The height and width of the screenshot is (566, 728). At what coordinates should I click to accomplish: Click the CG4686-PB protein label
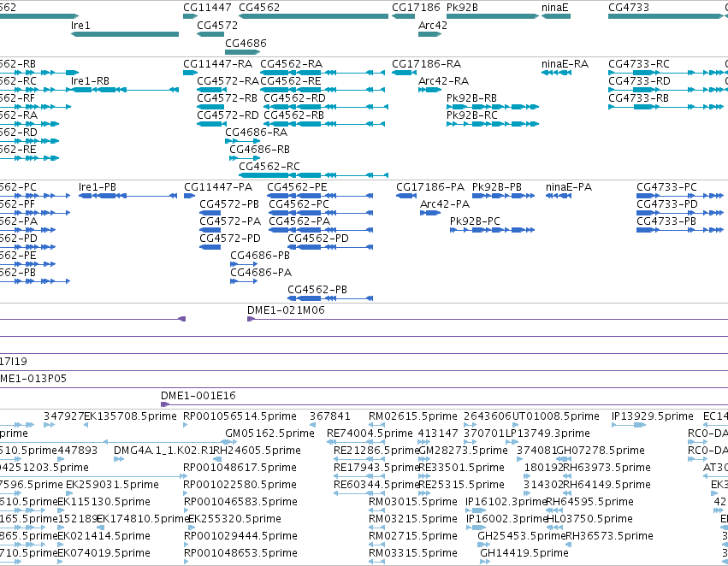260,256
